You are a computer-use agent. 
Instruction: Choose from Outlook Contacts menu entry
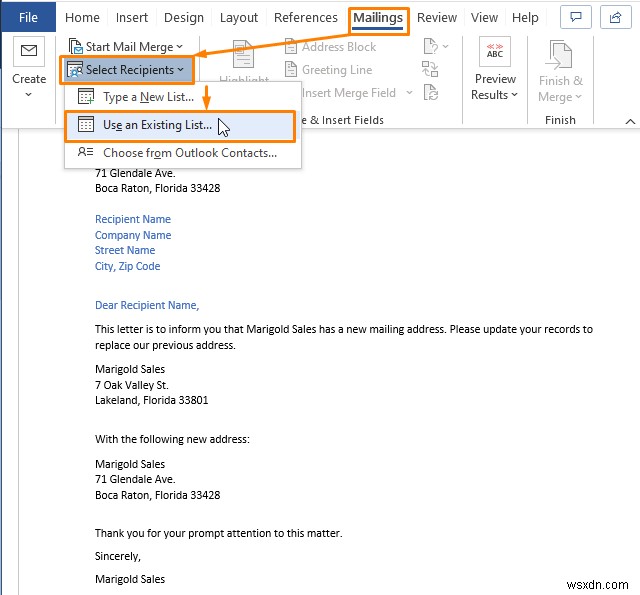pos(182,153)
